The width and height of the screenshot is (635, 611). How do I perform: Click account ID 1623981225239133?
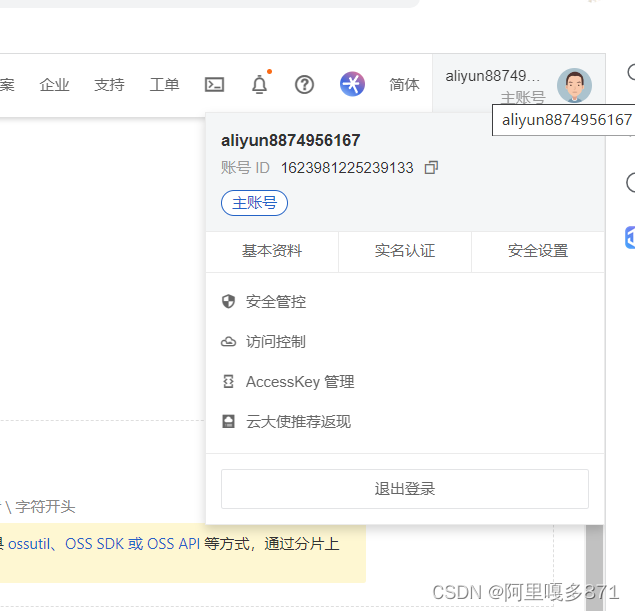click(x=347, y=168)
